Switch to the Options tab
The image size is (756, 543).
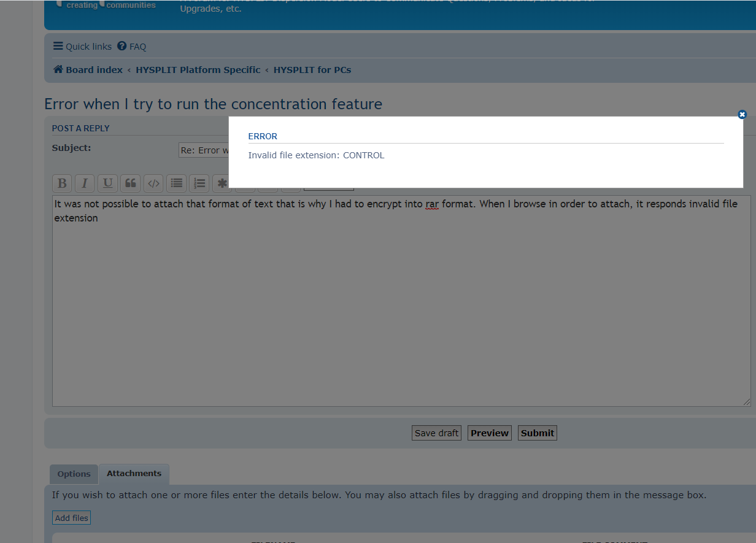pyautogui.click(x=74, y=474)
